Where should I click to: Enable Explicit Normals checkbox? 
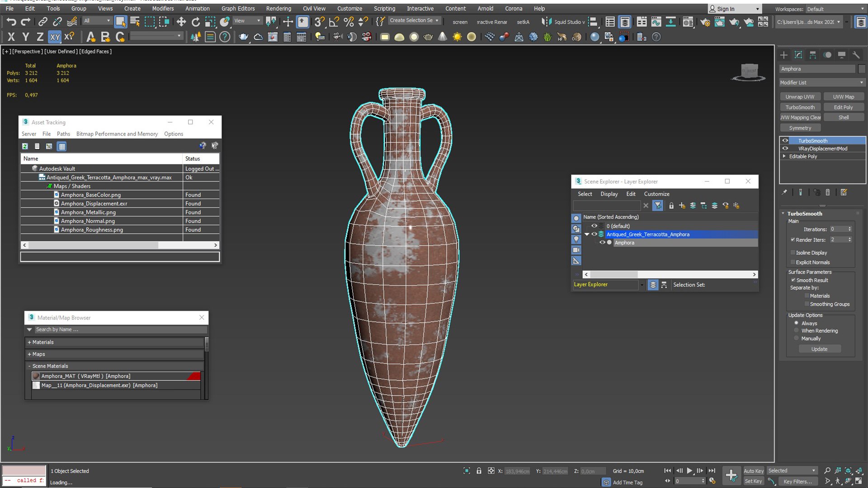pyautogui.click(x=793, y=262)
